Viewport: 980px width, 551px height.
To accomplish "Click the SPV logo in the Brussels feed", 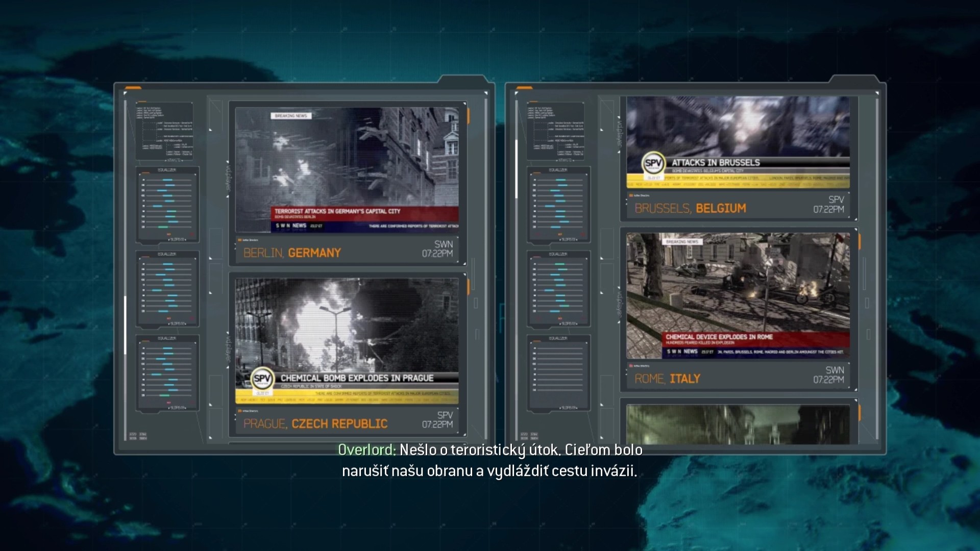I will (x=654, y=164).
